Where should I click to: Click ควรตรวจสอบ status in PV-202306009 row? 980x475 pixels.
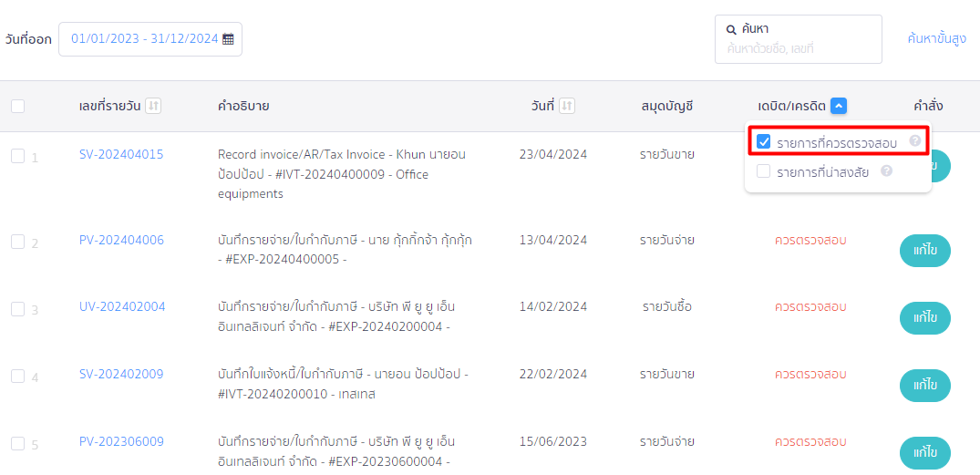[810, 442]
